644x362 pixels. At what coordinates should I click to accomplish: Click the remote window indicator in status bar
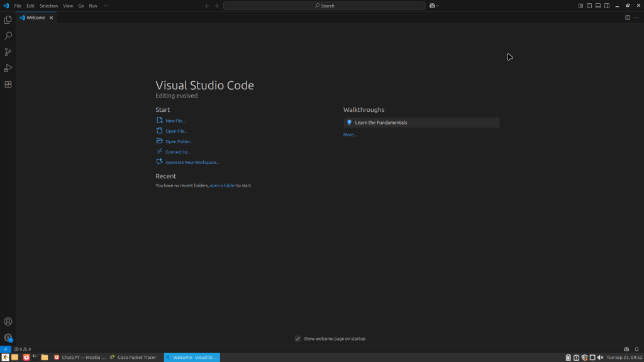coord(5,349)
